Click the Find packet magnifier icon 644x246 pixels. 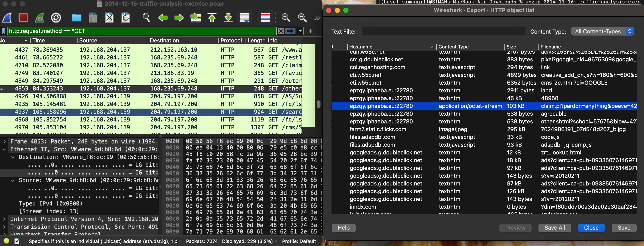(146, 17)
